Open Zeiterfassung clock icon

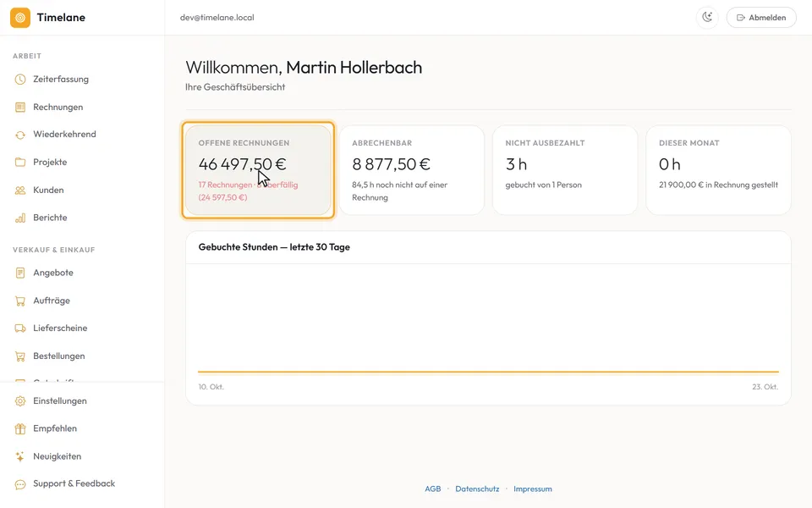(20, 80)
